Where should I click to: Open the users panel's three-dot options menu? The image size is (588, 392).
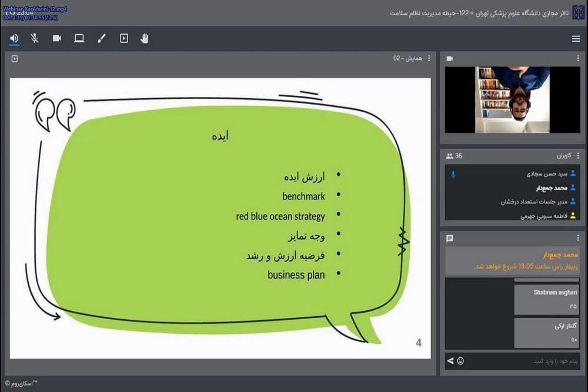(x=577, y=156)
